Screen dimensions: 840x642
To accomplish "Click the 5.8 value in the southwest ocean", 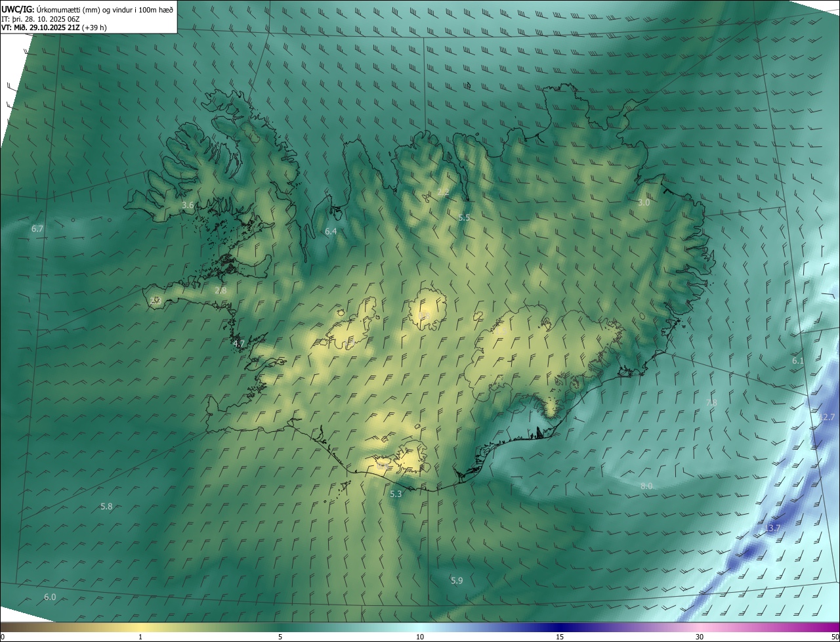I will click(106, 507).
